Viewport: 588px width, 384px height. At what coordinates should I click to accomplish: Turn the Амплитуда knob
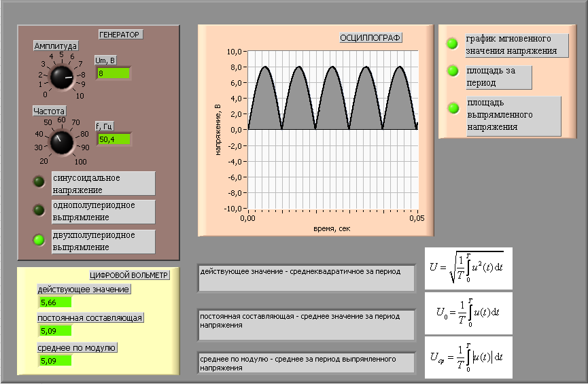point(62,77)
